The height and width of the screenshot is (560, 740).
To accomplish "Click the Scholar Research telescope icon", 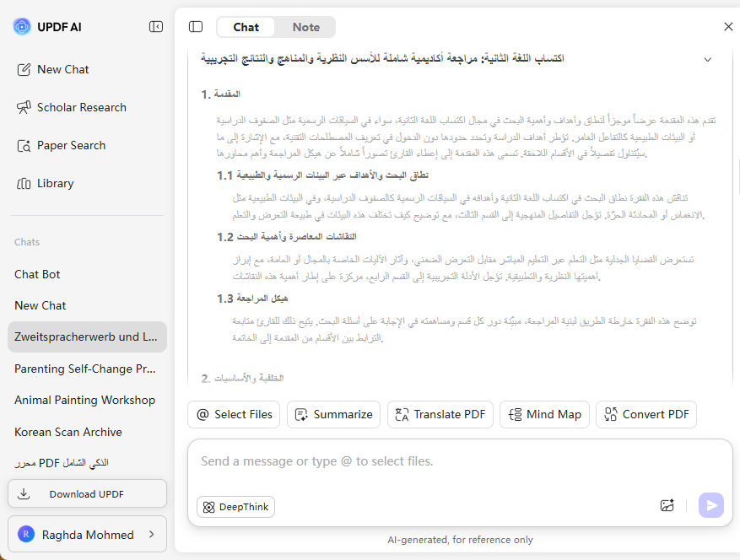I will click(x=24, y=108).
